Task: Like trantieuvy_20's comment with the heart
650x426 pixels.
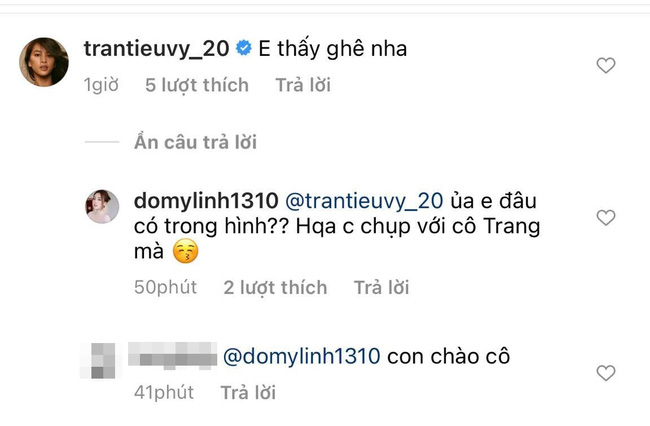Action: 605,65
